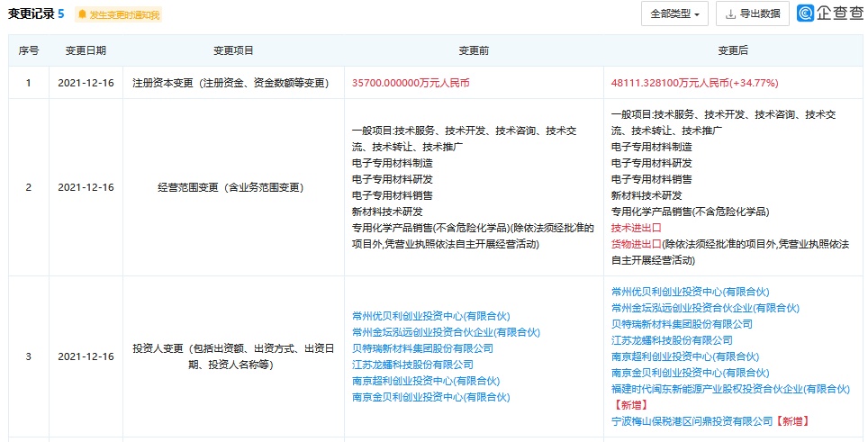Click the download icon on 导出数据
Viewport: 868px width, 442px height.
[730, 14]
